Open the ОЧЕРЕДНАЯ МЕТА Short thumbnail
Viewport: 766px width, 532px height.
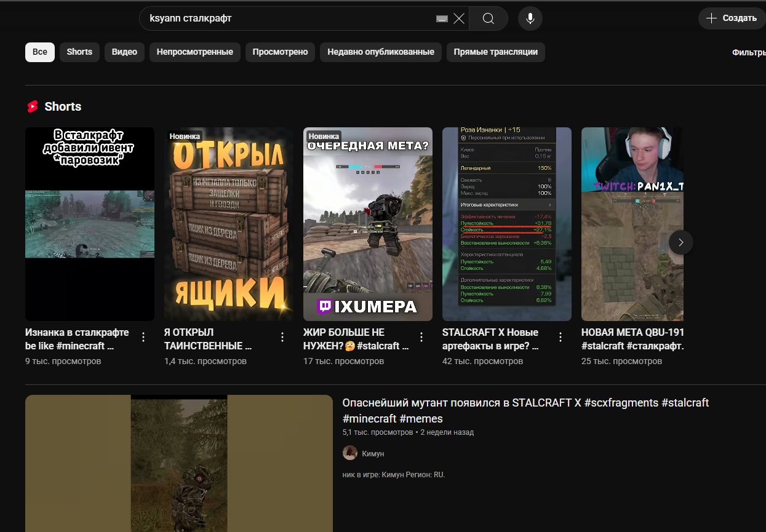[x=368, y=224]
